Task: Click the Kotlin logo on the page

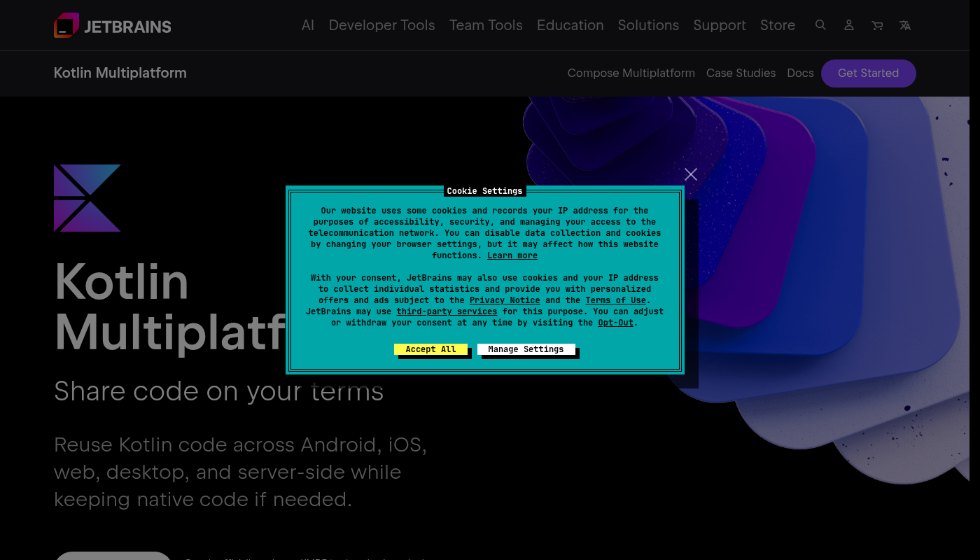Action: tap(87, 198)
